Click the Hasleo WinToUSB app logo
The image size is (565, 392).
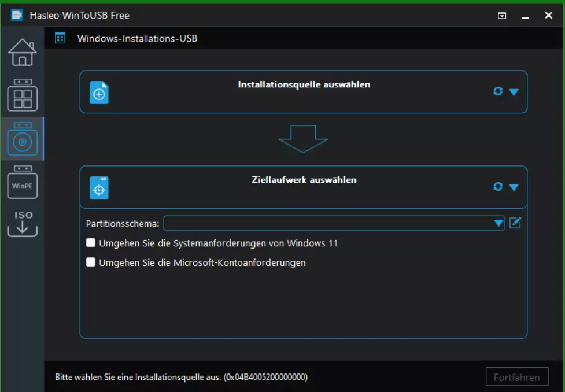[17, 15]
